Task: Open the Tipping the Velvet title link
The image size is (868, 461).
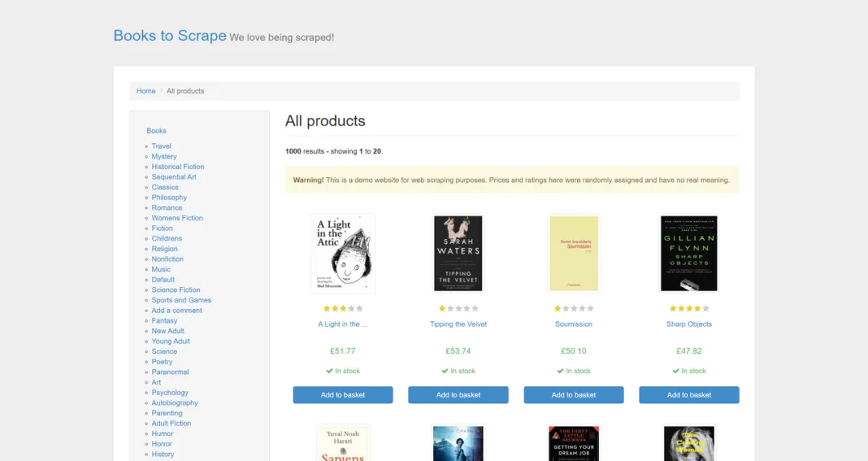Action: (458, 324)
